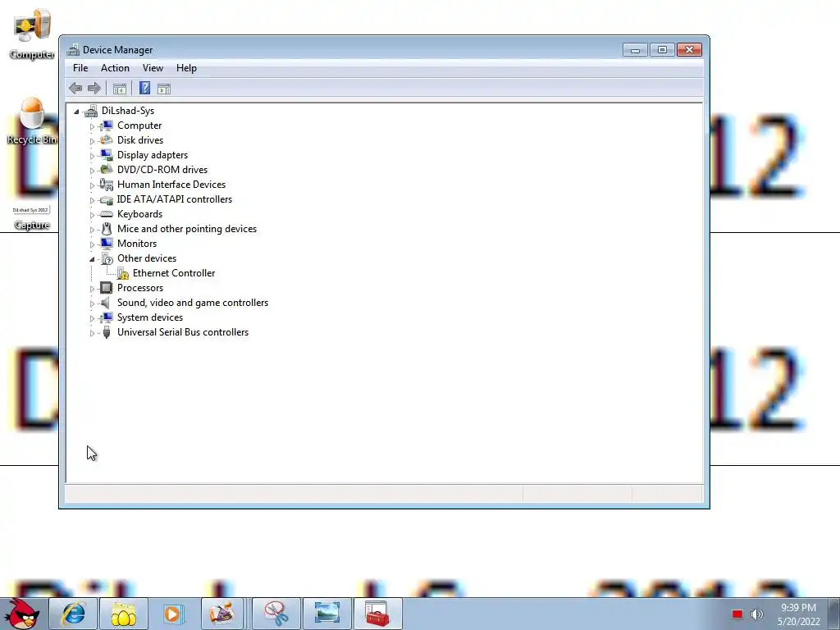Collapse the DiLshad-Sys root node

(76, 112)
